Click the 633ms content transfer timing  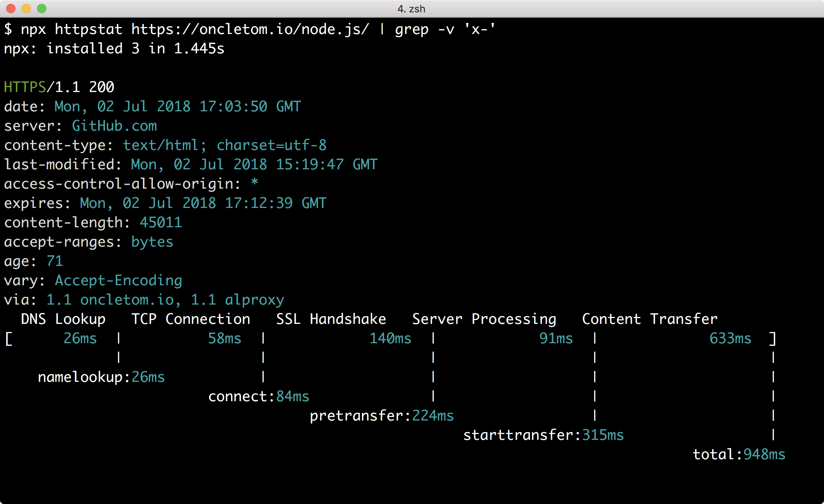click(730, 339)
